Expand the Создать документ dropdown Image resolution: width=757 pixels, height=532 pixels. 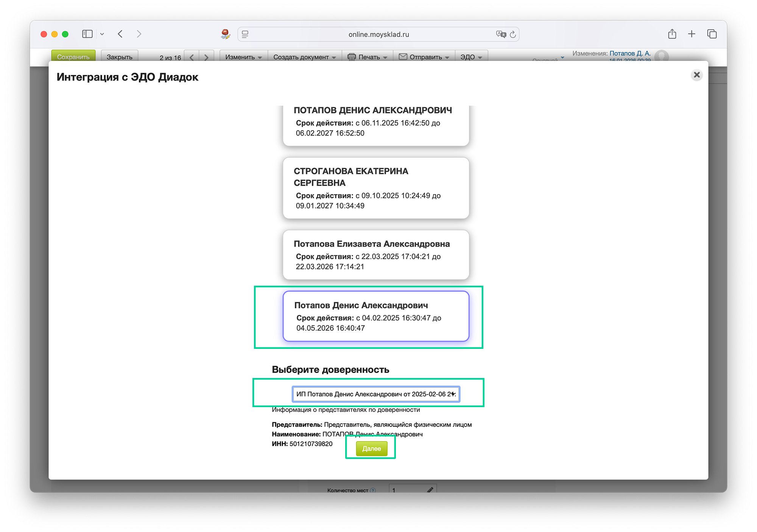(x=304, y=57)
